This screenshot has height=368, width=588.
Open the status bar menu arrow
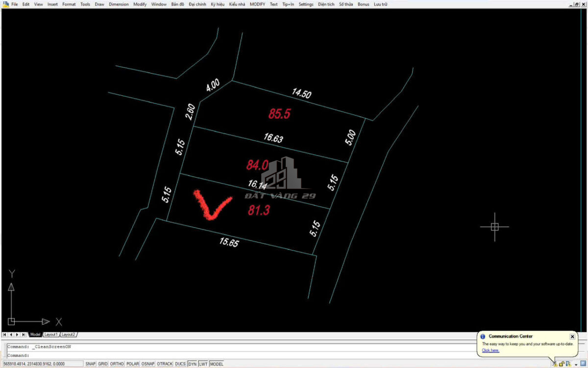point(576,364)
